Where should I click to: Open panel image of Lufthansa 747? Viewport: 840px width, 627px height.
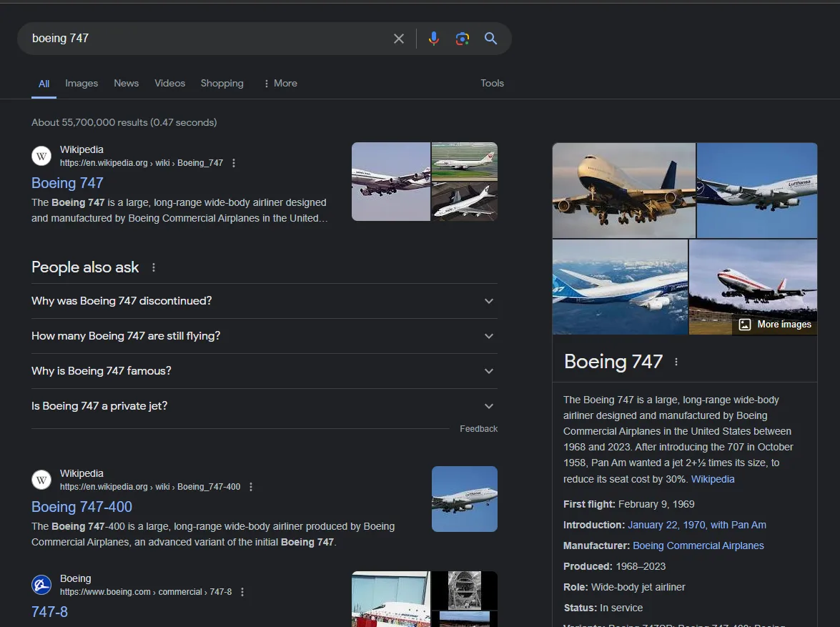click(757, 190)
